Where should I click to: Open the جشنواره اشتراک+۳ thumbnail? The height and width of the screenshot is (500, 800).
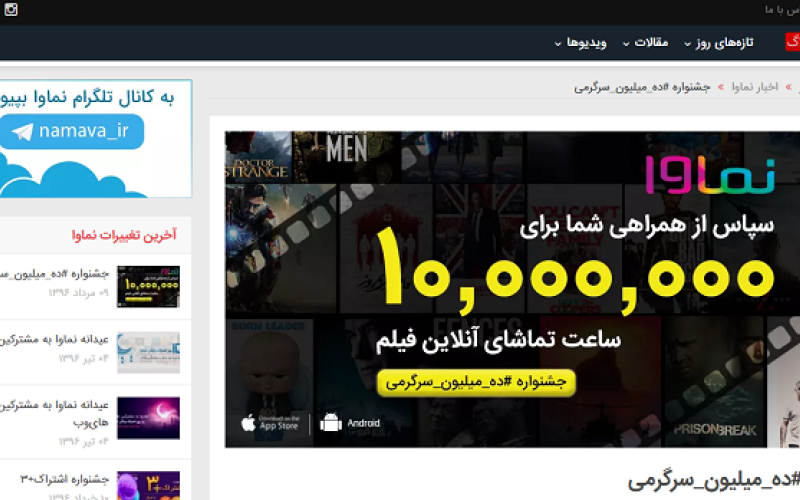pyautogui.click(x=148, y=485)
